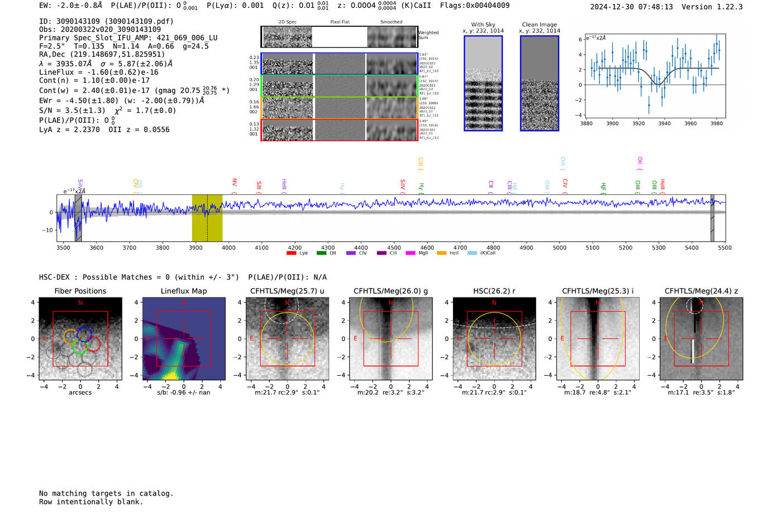Click the orange HeII legend swatch
The height and width of the screenshot is (532, 782).
(x=442, y=253)
